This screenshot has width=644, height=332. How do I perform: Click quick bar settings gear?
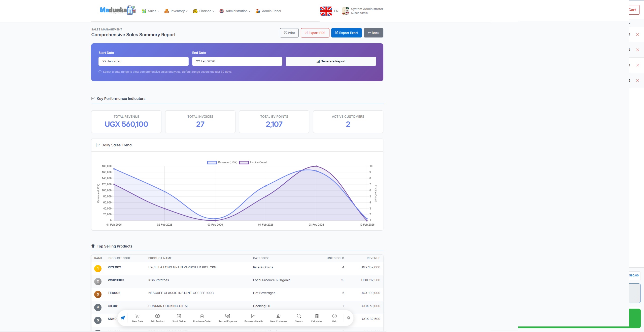(349, 318)
